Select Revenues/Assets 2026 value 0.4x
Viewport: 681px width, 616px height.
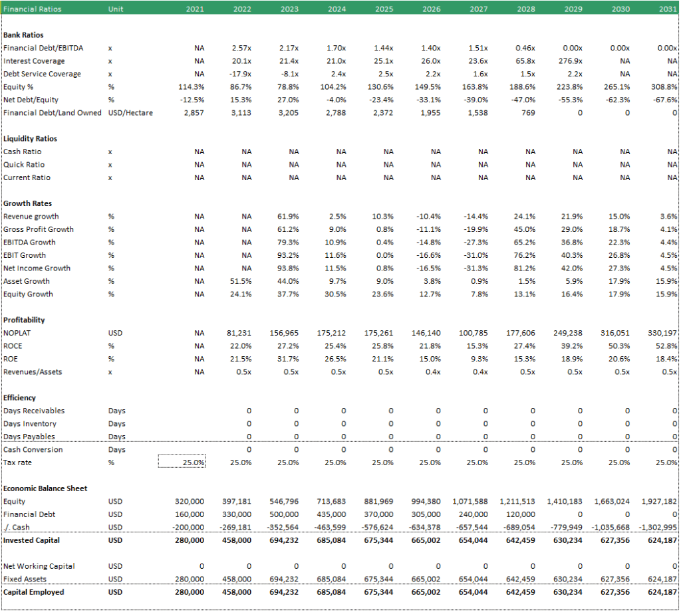[x=433, y=373]
